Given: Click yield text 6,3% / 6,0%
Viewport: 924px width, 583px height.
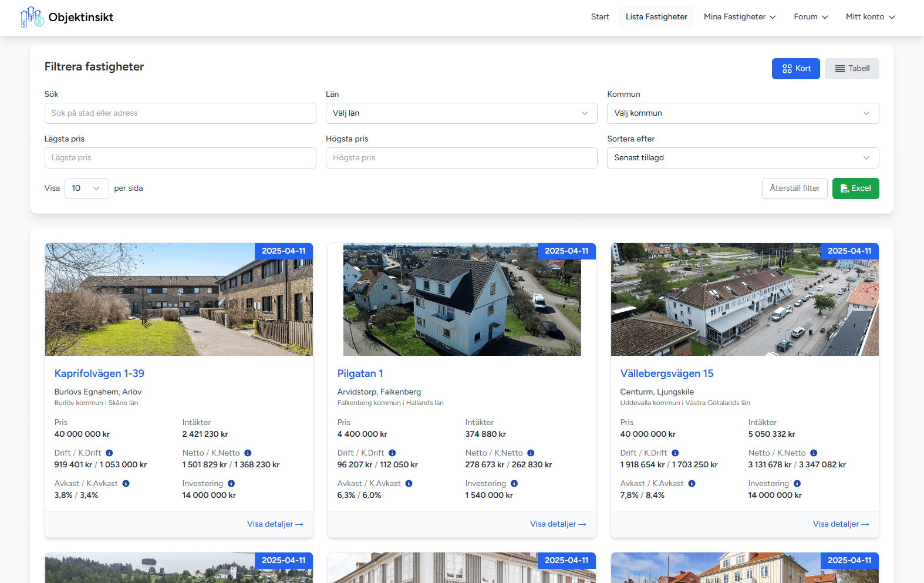Looking at the screenshot, I should coord(359,496).
